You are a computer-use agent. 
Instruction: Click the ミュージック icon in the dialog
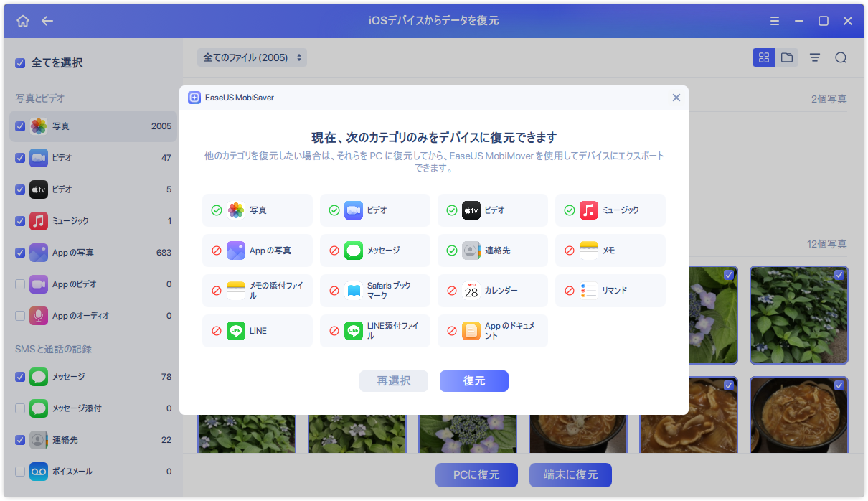click(x=589, y=210)
